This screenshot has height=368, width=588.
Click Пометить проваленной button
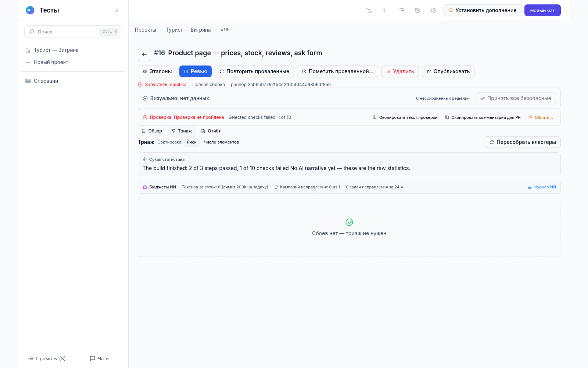pos(337,71)
